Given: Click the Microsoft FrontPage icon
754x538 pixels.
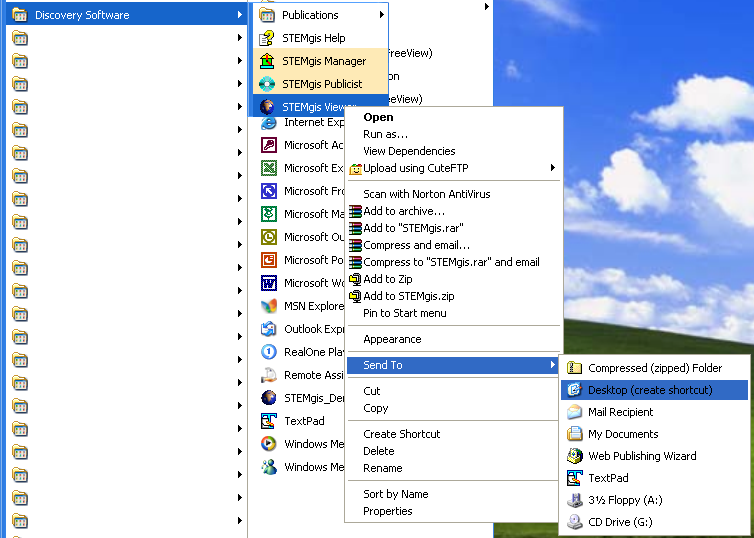Looking at the screenshot, I should pos(269,191).
